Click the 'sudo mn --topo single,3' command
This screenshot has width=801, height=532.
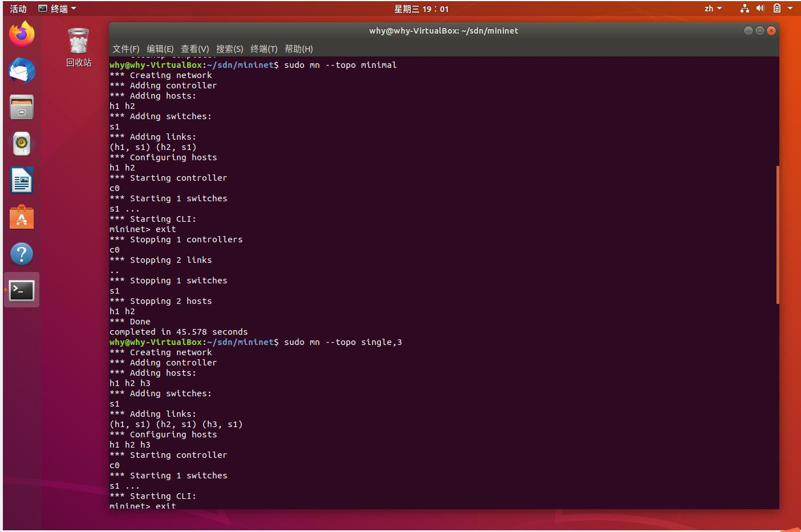343,342
